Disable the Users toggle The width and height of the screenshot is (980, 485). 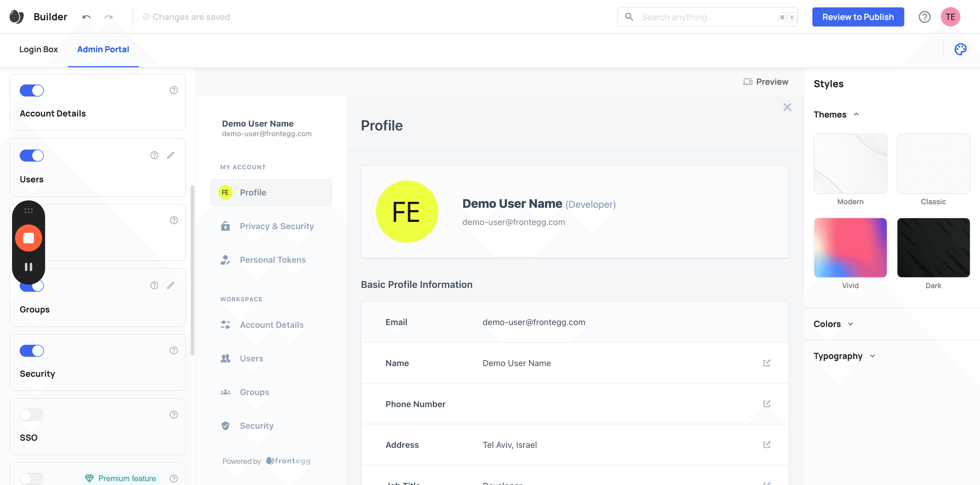[x=31, y=156]
